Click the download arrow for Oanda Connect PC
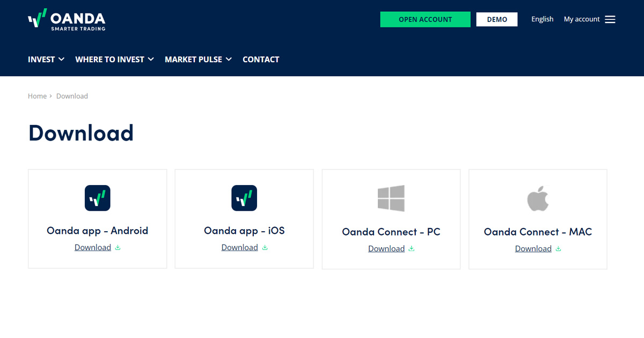 click(x=411, y=248)
